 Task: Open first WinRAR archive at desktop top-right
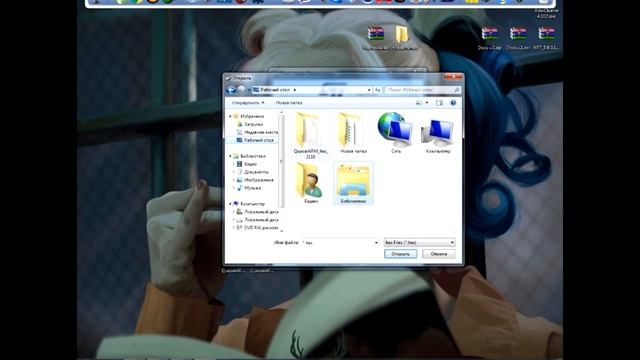490,35
